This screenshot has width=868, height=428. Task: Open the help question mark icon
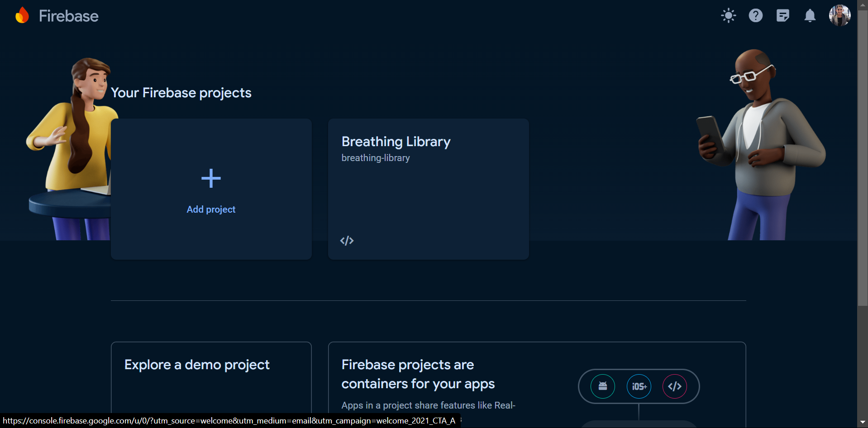(x=755, y=16)
